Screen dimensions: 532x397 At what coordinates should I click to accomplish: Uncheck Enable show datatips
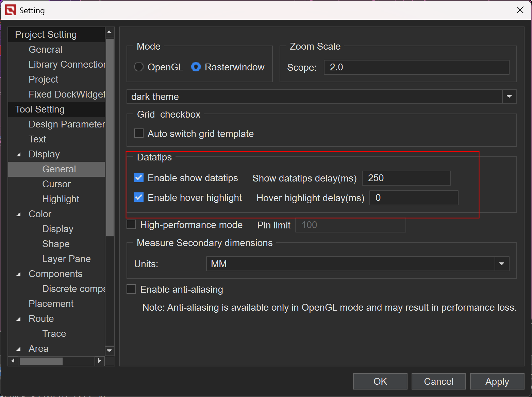pyautogui.click(x=139, y=178)
